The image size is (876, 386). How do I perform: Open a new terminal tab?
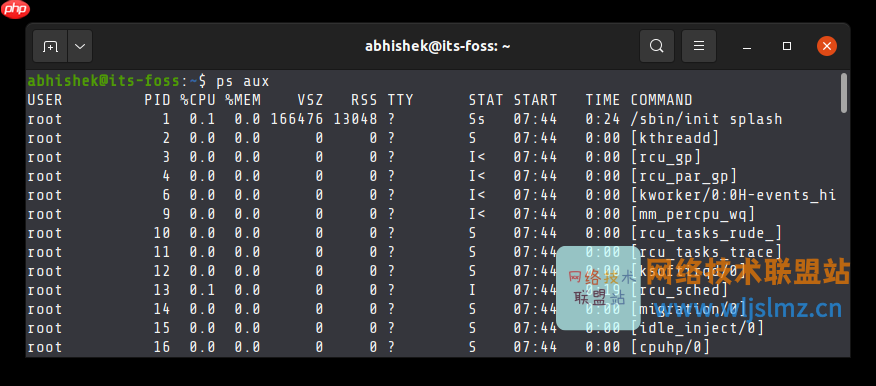[x=50, y=46]
